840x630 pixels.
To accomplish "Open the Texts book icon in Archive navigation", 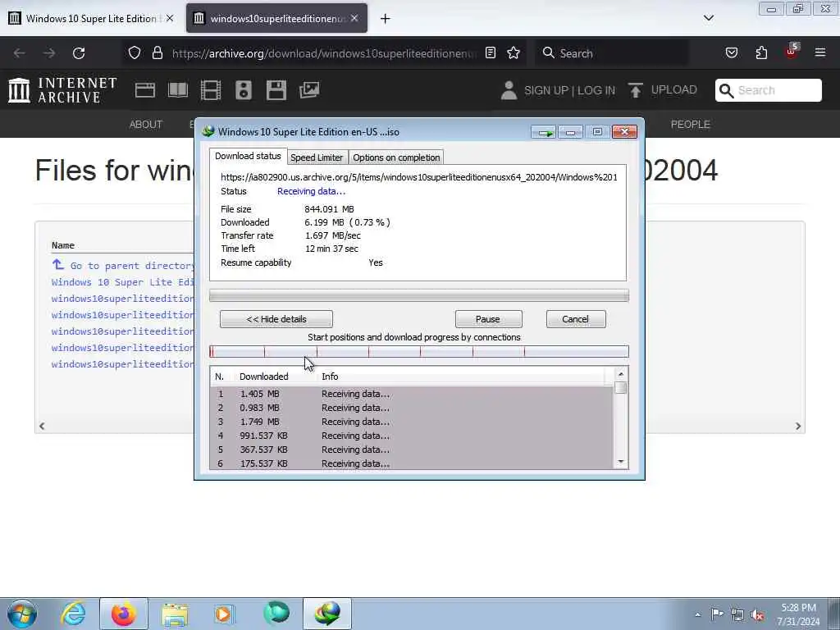I will coord(178,90).
